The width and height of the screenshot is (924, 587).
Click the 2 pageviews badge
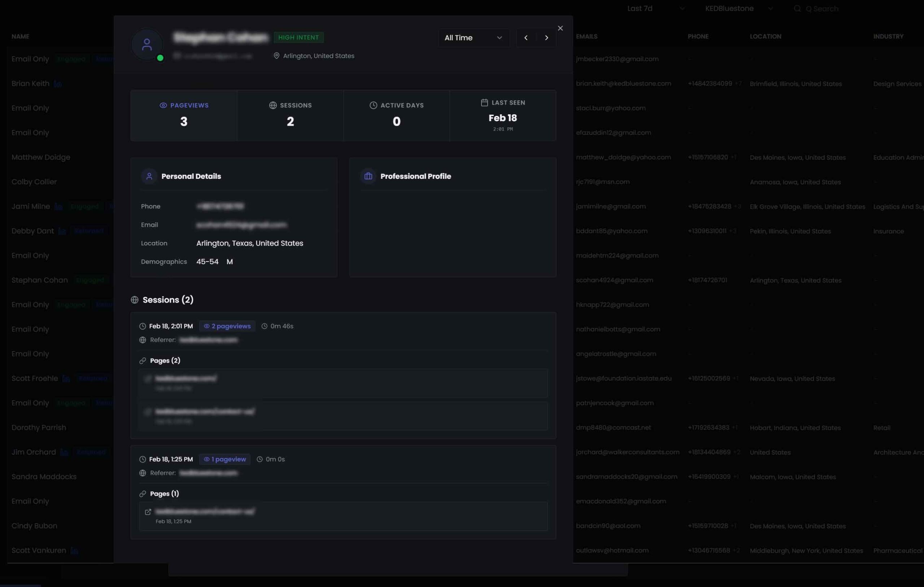227,326
